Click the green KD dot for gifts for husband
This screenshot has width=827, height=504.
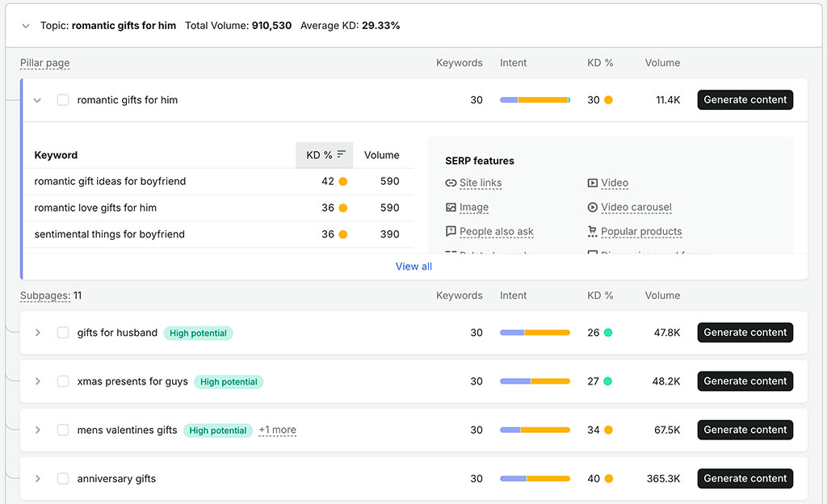[608, 333]
